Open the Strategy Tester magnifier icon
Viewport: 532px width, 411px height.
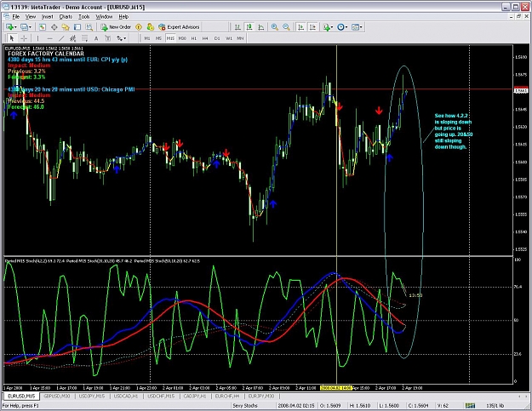[x=89, y=27]
